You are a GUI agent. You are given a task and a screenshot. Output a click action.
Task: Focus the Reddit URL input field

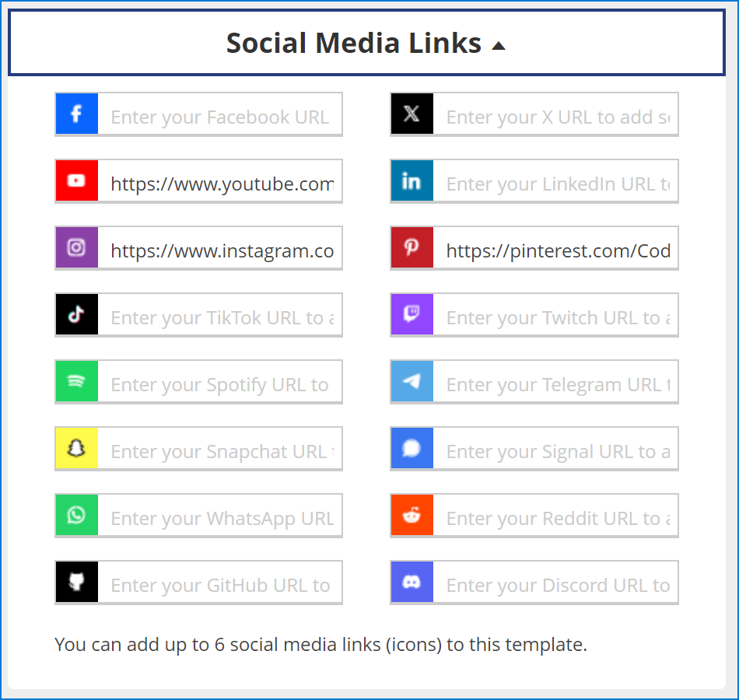(x=555, y=516)
